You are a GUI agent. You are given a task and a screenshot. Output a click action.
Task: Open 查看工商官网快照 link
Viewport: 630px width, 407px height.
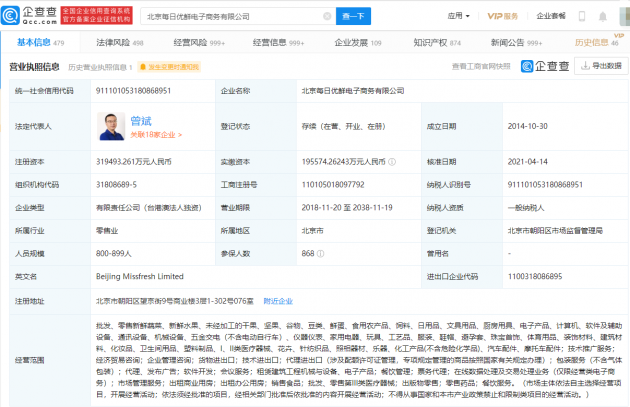click(481, 66)
